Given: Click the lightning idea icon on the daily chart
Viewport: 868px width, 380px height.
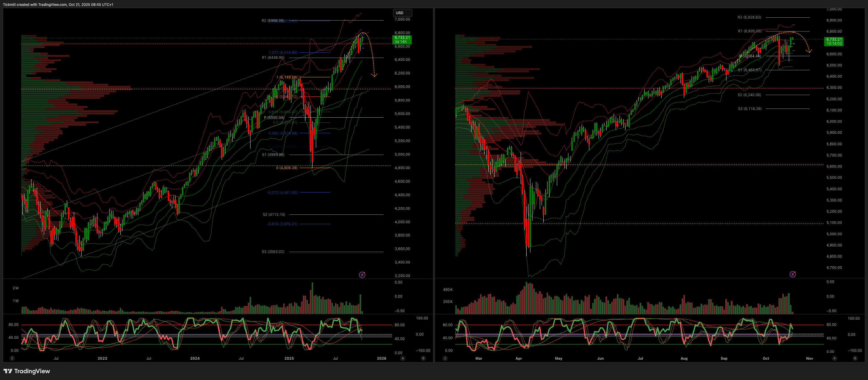Looking at the screenshot, I should 793,274.
